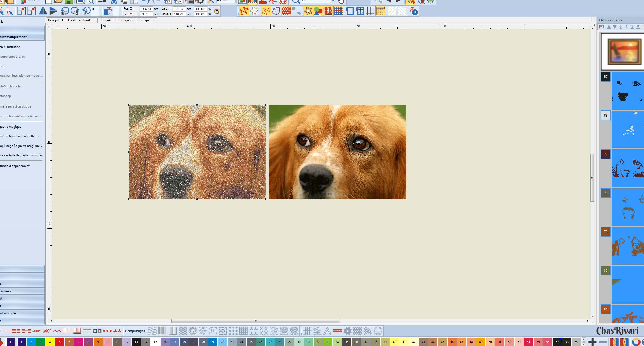Screen dimensions: 644x346
Task: Select the color 57 layer in Clichés couleurs
Action: coord(605,77)
